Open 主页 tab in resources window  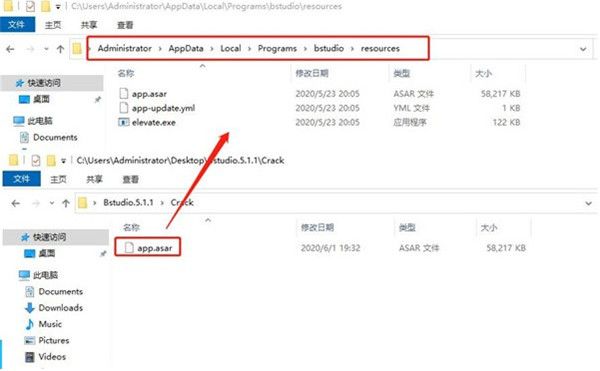click(53, 25)
